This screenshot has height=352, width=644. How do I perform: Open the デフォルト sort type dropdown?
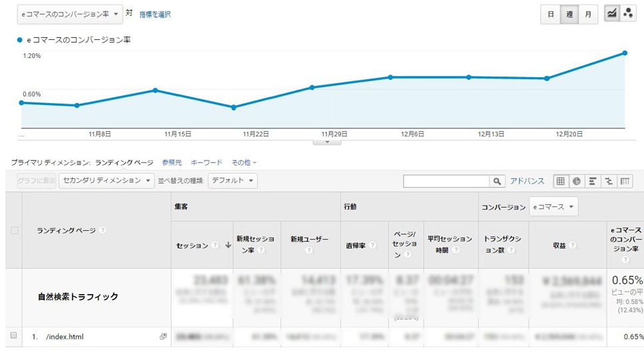pyautogui.click(x=232, y=180)
